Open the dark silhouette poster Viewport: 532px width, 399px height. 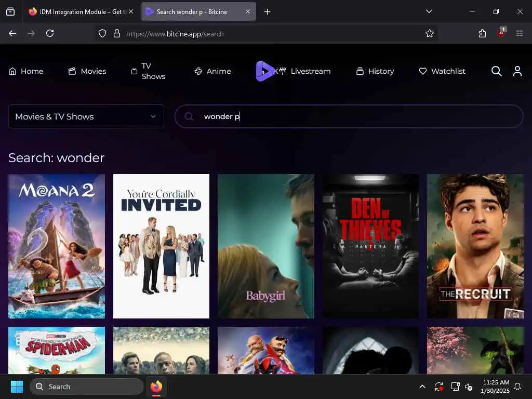370,351
